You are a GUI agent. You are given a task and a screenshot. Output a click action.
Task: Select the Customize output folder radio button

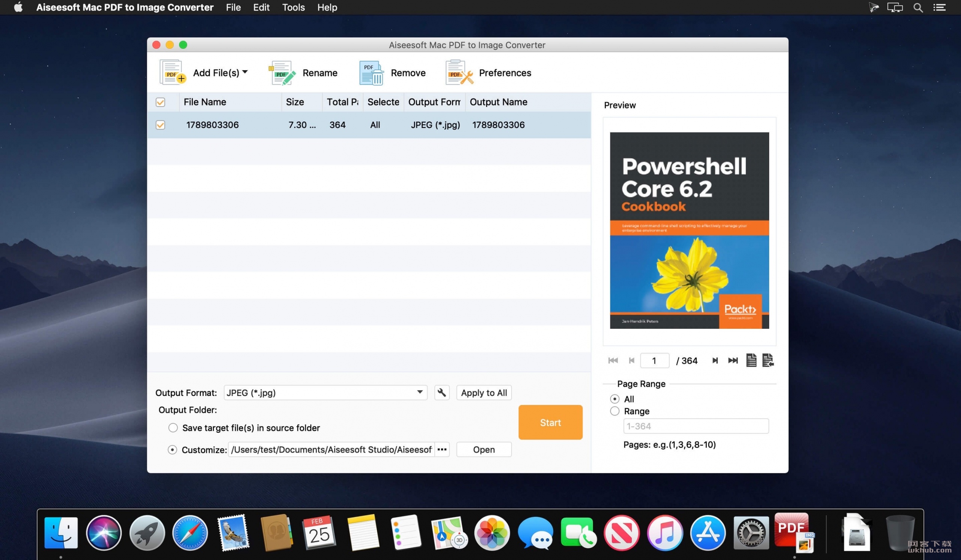pos(172,450)
